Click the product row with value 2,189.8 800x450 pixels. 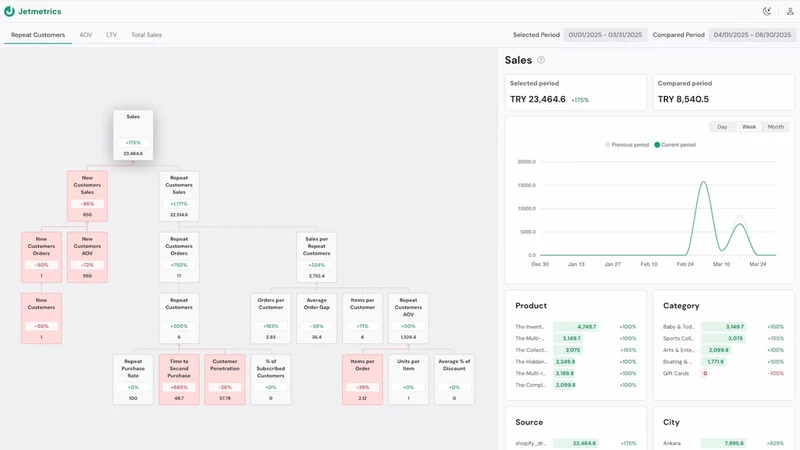click(576, 373)
